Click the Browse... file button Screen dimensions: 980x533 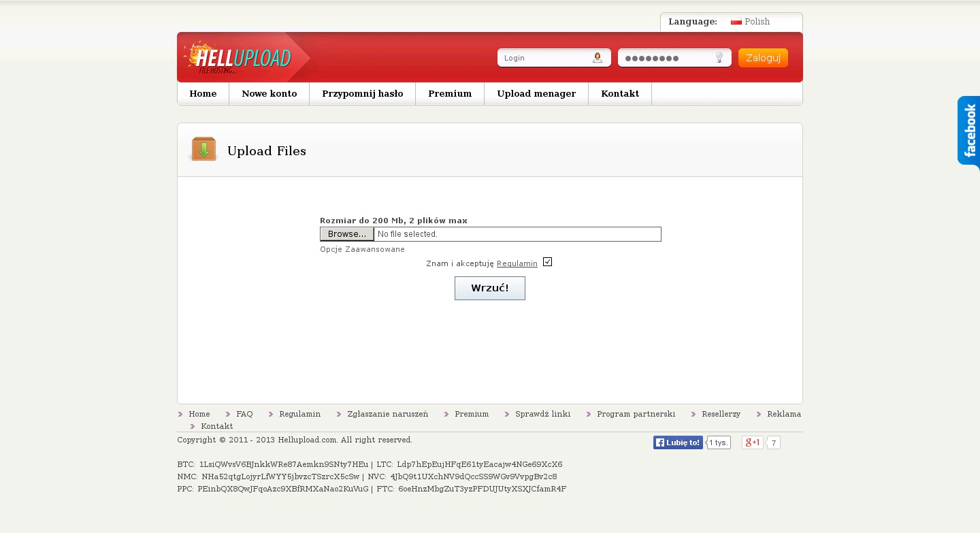coord(347,234)
